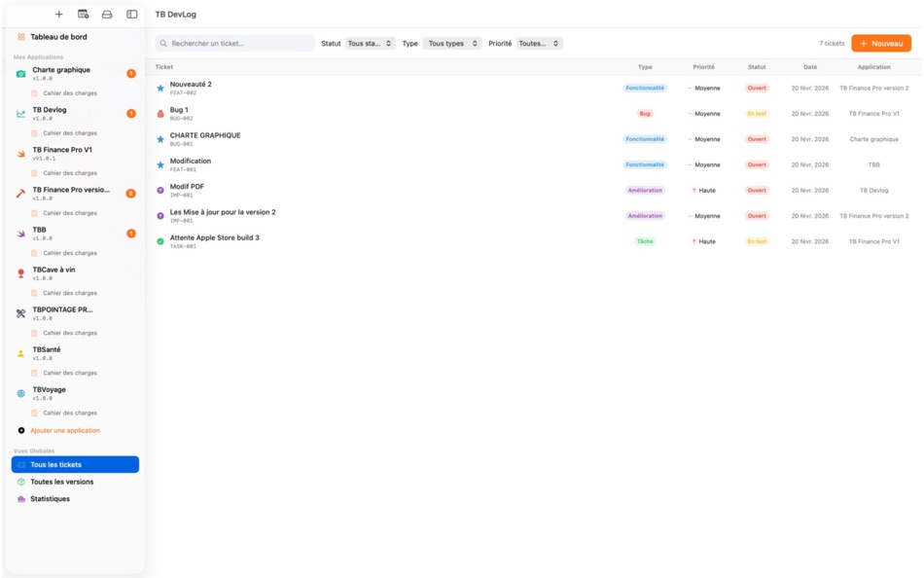Select the TB Devlog application icon
The height and width of the screenshot is (578, 924).
[x=19, y=112]
